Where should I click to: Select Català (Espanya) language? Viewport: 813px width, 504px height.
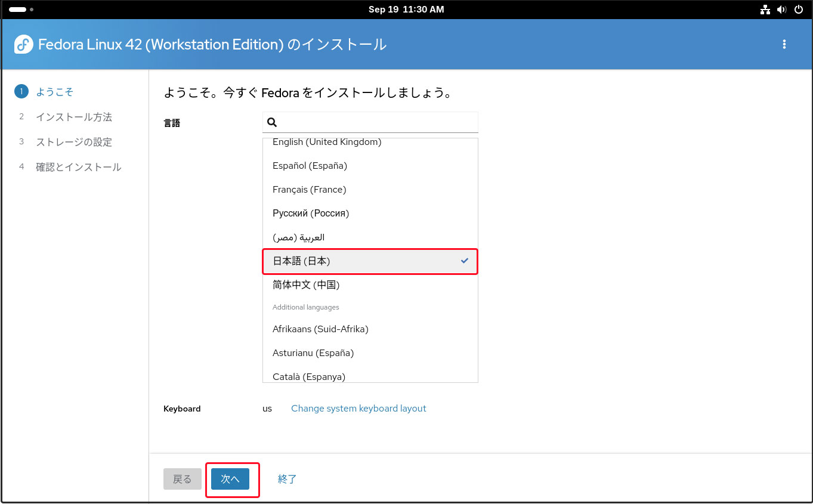370,375
